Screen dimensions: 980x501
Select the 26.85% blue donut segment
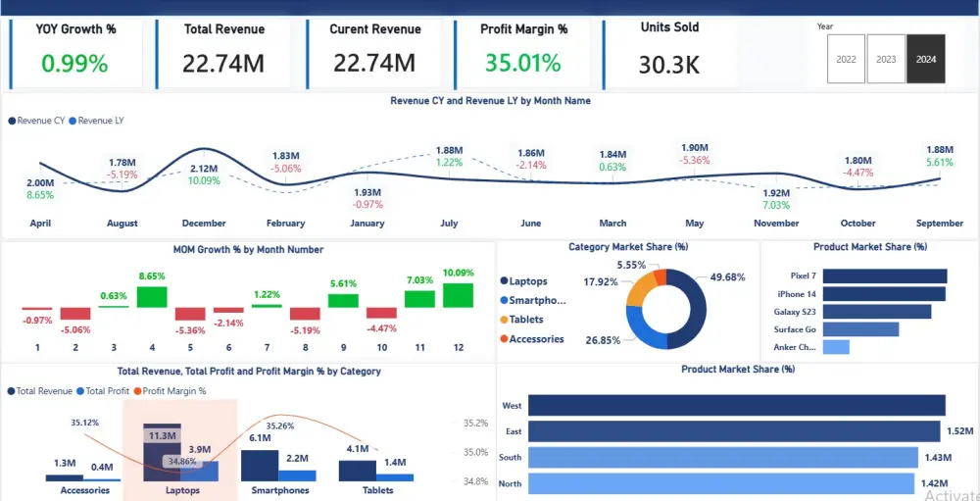click(x=642, y=330)
